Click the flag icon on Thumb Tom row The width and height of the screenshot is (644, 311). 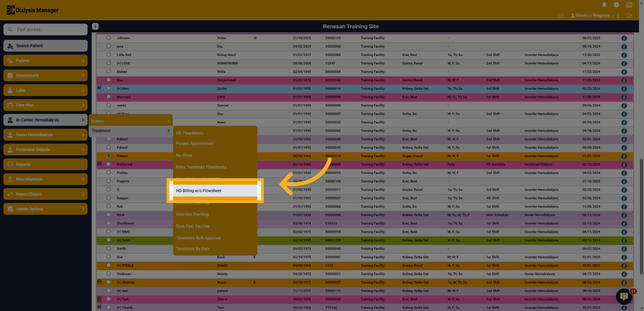(99, 307)
